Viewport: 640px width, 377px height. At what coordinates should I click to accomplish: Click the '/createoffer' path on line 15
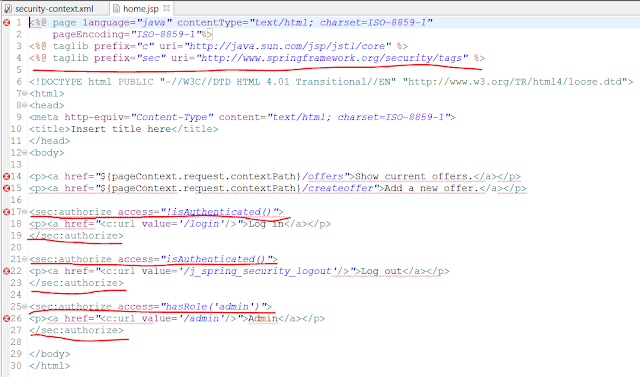point(340,188)
